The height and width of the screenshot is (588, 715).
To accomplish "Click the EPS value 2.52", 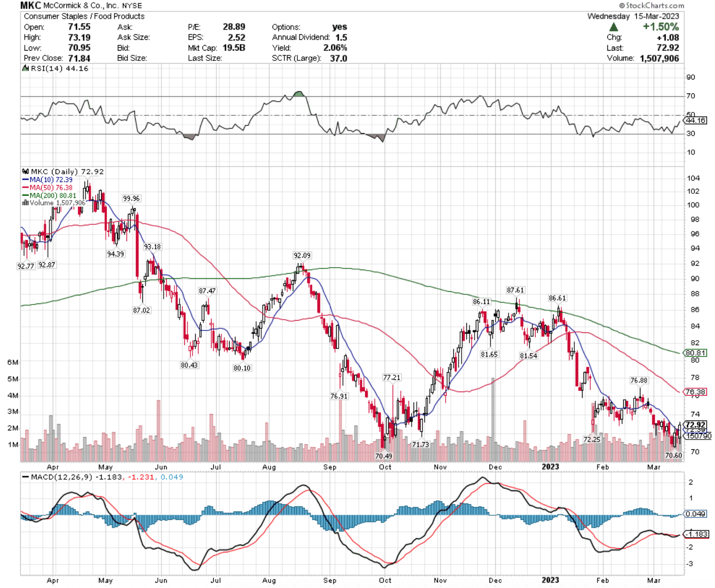I will (x=236, y=37).
